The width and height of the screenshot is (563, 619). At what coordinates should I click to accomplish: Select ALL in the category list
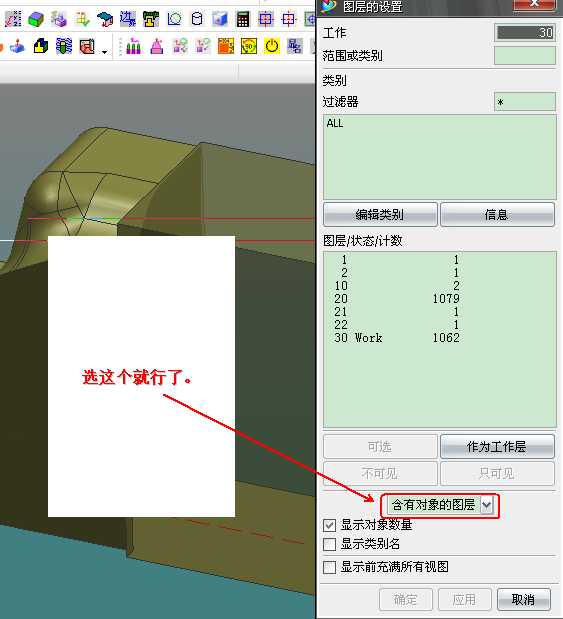439,123
